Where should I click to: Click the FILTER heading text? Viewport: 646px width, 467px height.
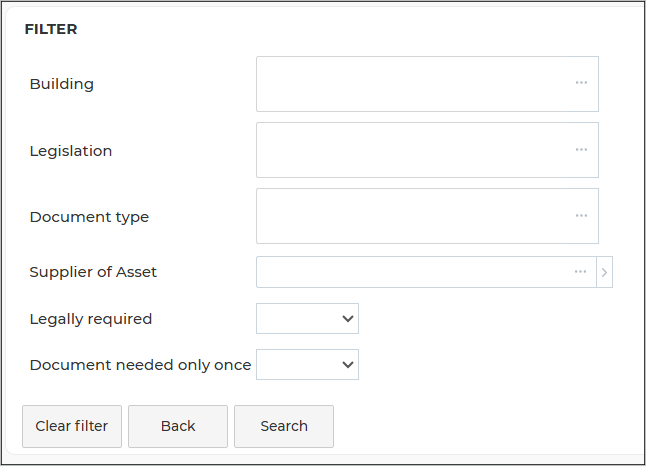click(x=51, y=29)
